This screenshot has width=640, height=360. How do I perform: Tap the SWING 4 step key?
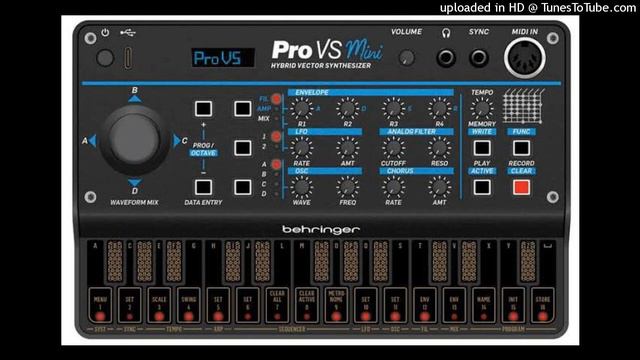pyautogui.click(x=189, y=305)
